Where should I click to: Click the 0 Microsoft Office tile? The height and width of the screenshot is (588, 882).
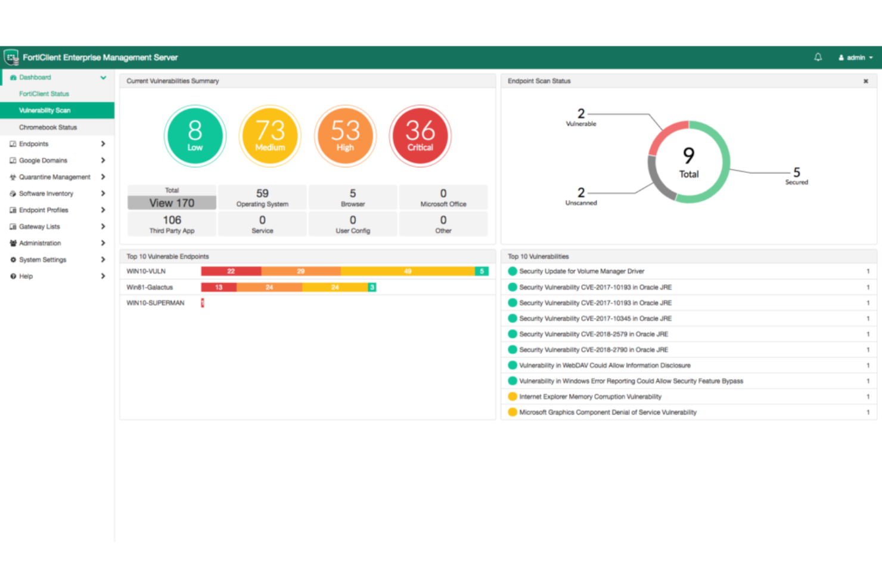click(x=443, y=197)
